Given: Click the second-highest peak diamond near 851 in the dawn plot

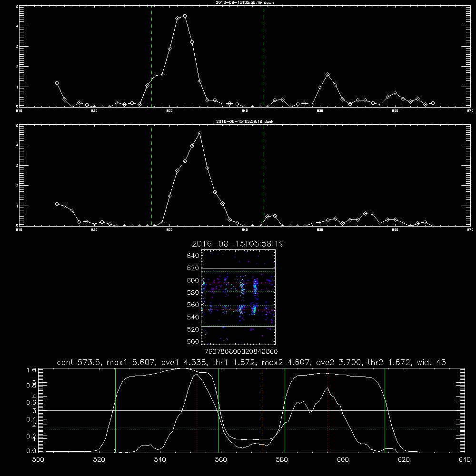Looking at the screenshot, I should point(327,75).
